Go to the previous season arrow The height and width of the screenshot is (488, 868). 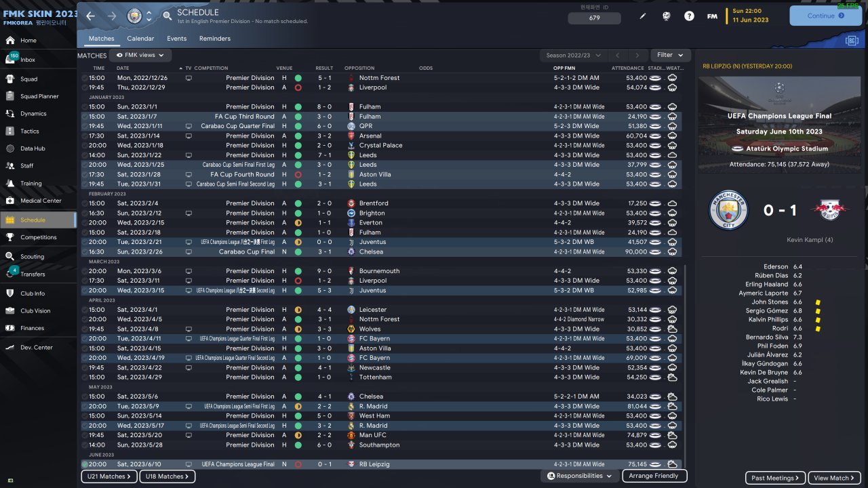tap(617, 55)
